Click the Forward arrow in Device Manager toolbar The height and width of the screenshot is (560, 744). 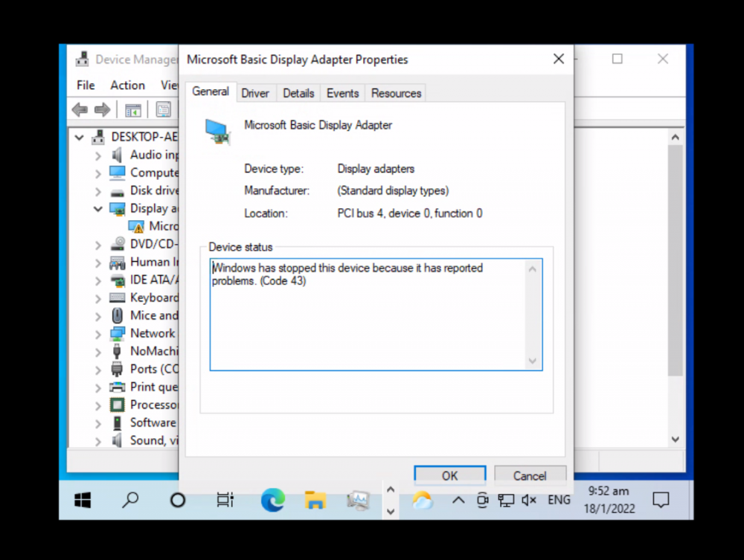[102, 110]
